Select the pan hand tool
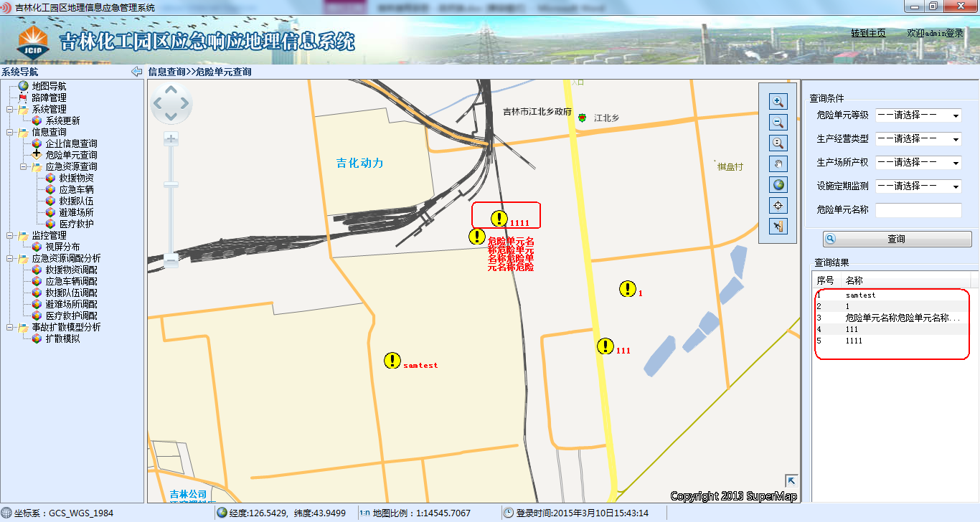Screen dimensions: 980x522 (x=777, y=163)
